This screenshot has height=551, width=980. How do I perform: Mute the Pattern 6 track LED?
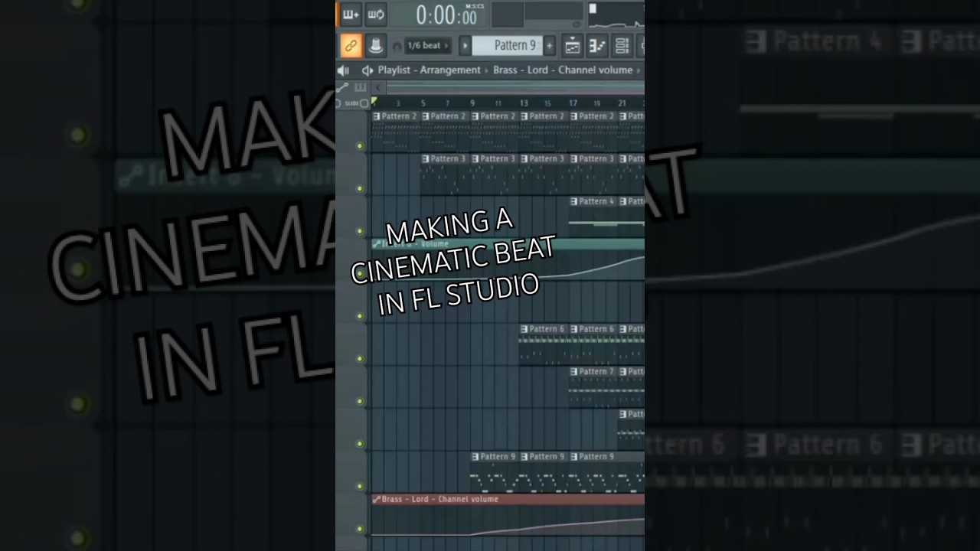coord(360,358)
